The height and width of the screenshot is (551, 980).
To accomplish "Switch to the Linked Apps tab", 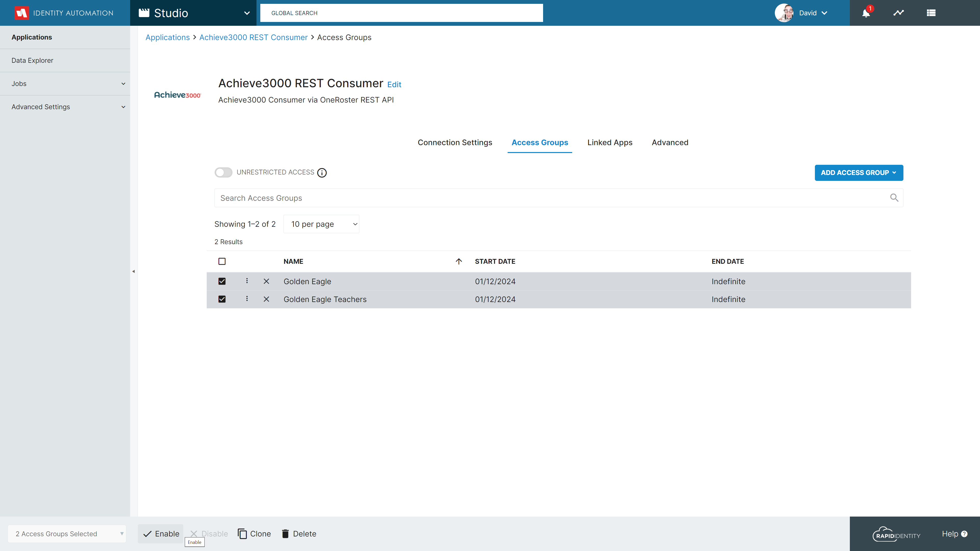I will tap(609, 142).
